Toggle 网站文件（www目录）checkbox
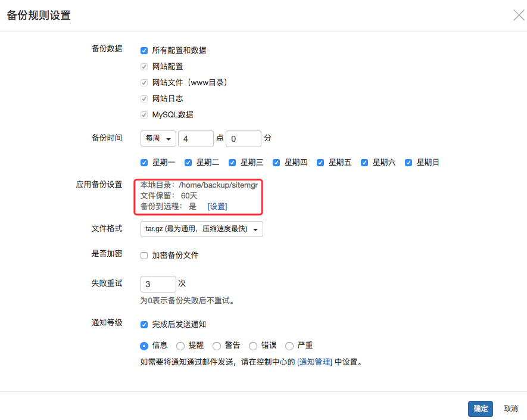Viewport: 527px width, 420px height. pyautogui.click(x=144, y=83)
